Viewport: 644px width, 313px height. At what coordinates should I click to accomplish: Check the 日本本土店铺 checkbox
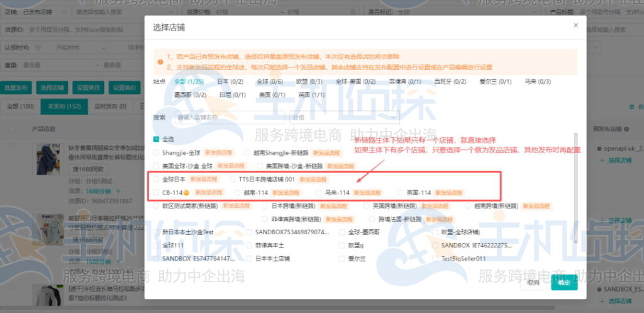249,259
